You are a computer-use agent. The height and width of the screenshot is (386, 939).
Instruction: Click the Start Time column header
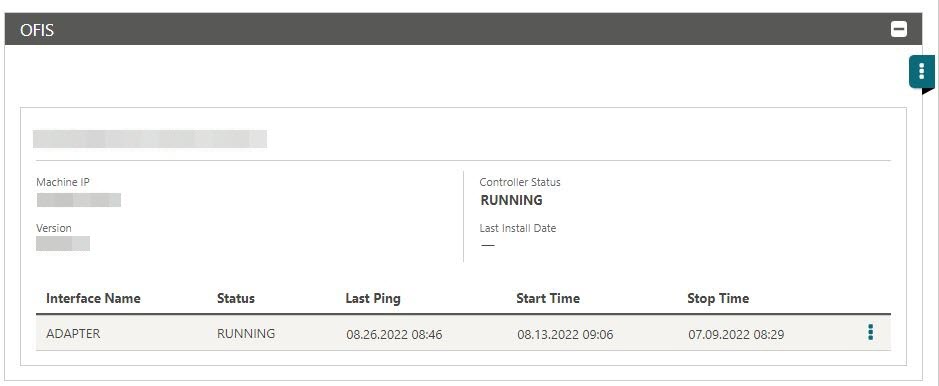click(548, 298)
